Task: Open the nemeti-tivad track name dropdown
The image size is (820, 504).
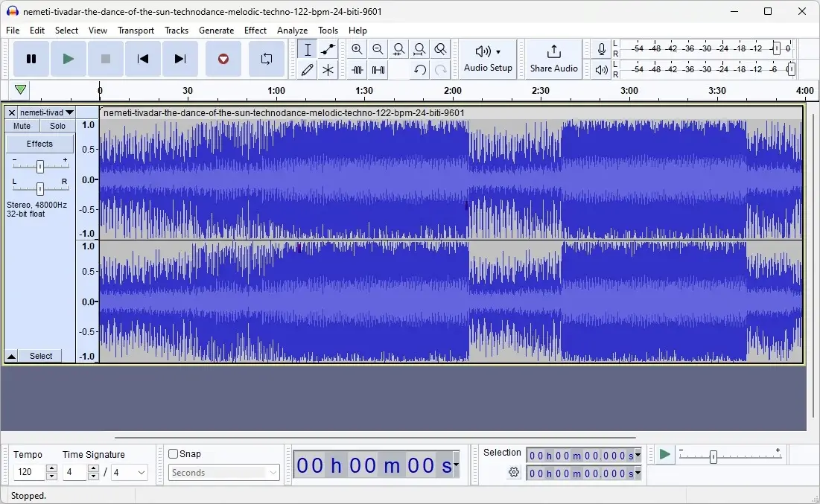Action: [46, 112]
